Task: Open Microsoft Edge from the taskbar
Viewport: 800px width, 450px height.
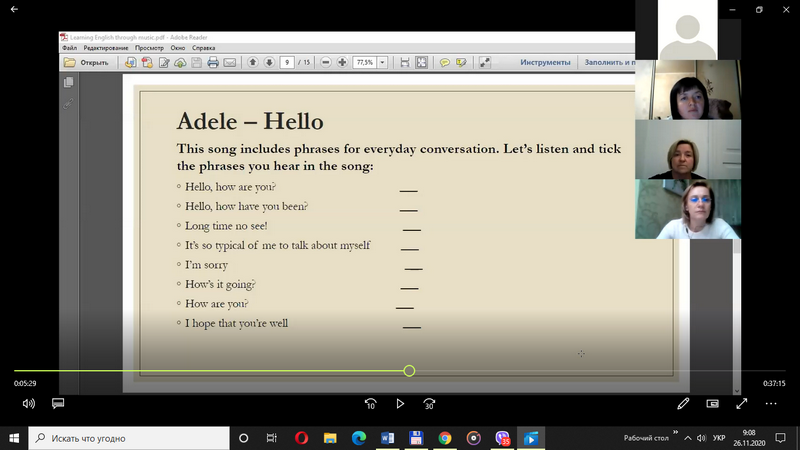Action: click(359, 438)
